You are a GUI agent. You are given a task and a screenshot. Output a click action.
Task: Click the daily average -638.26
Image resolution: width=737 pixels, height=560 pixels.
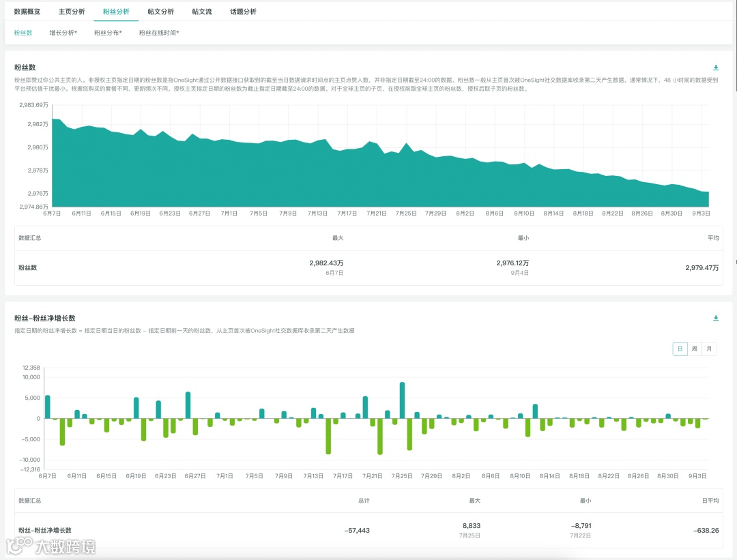coord(706,531)
